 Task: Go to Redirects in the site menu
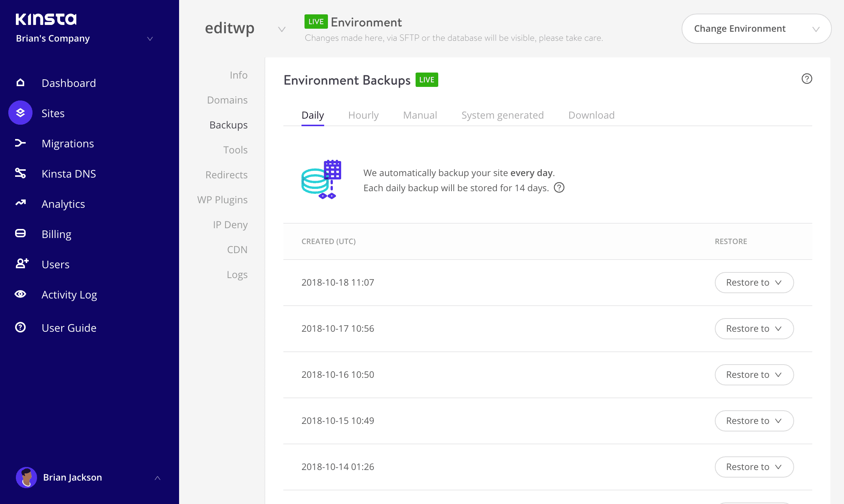[226, 175]
